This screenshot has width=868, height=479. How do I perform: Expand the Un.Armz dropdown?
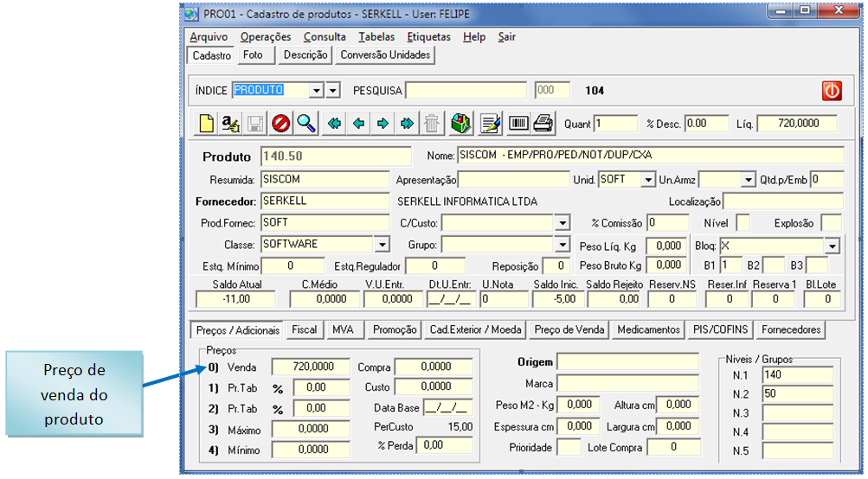pyautogui.click(x=749, y=179)
